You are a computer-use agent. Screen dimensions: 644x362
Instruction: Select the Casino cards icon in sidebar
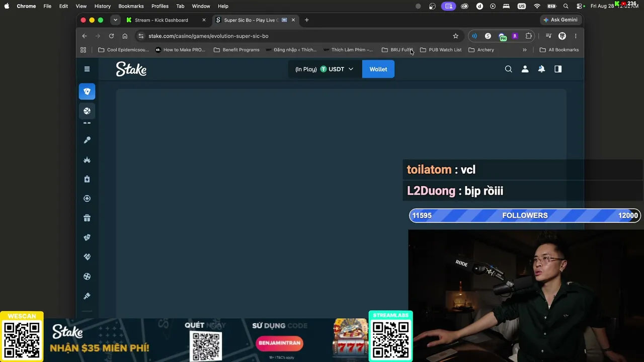coord(87,92)
